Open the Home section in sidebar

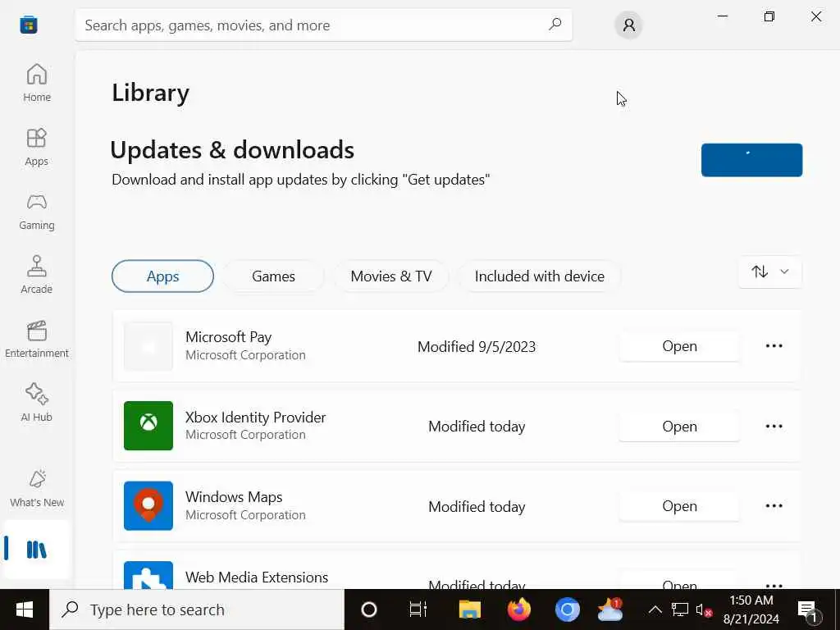pos(36,83)
